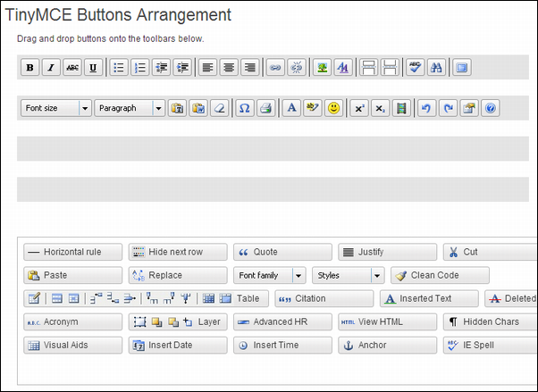Open the Paragraph format dropdown
The width and height of the screenshot is (538, 392).
coord(130,108)
